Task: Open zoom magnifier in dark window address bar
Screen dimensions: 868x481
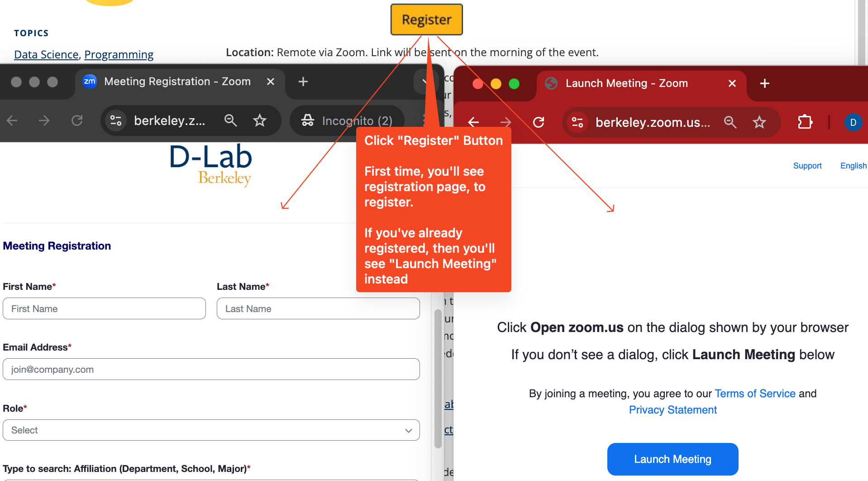Action: 231,120
